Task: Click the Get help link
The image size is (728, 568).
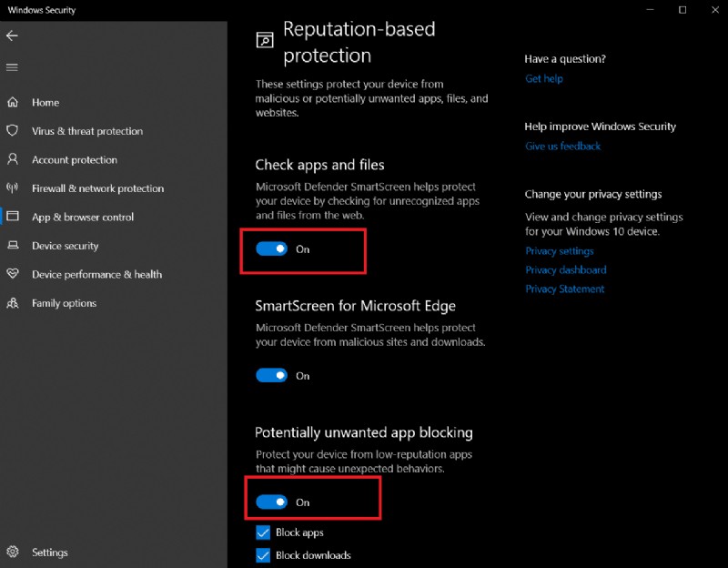Action: tap(544, 79)
